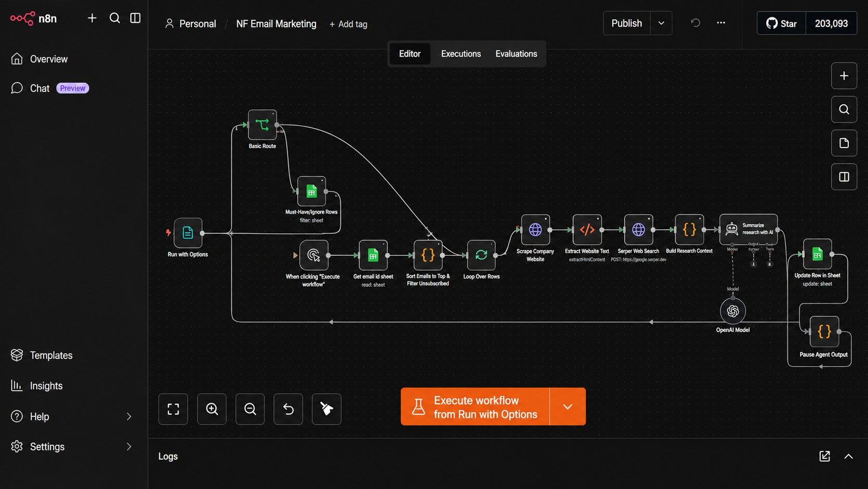Star the project on GitHub
The image size is (868, 489).
click(x=781, y=23)
